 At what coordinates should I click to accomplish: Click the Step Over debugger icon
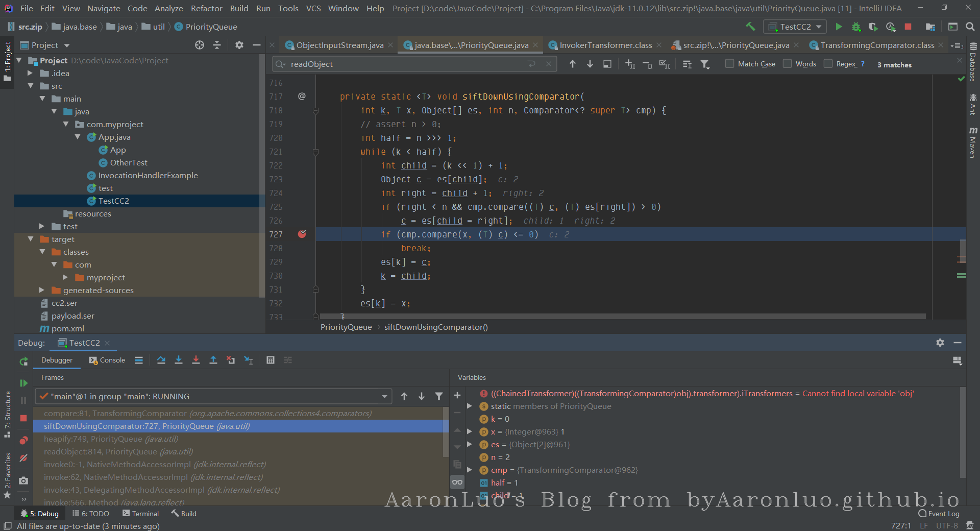tap(161, 360)
